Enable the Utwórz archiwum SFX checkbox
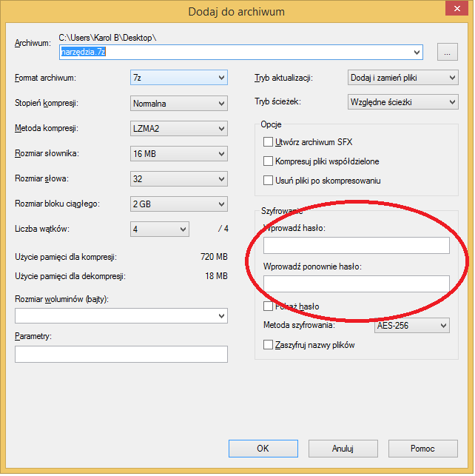 269,141
